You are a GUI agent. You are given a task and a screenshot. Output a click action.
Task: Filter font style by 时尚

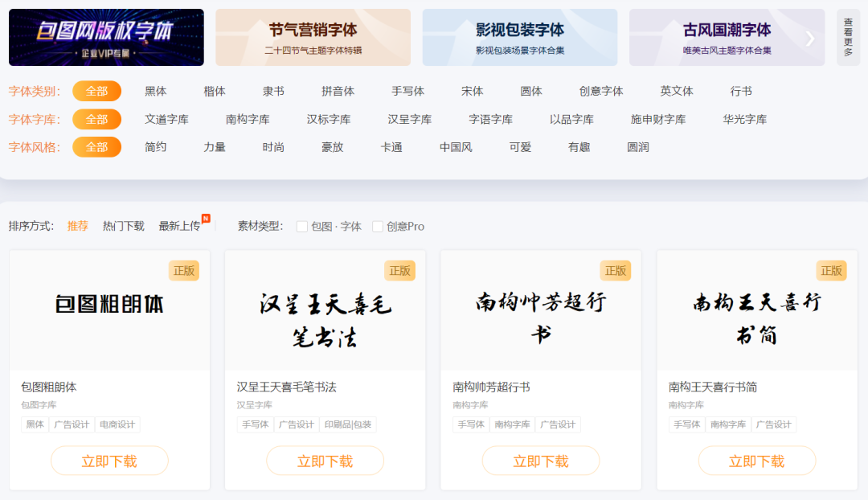tap(273, 147)
